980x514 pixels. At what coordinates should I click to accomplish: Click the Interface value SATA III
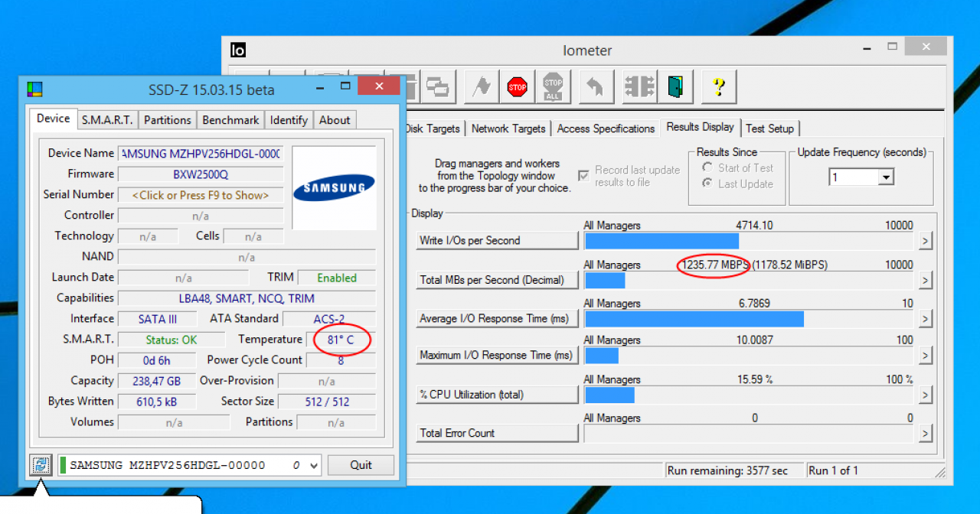tap(157, 319)
